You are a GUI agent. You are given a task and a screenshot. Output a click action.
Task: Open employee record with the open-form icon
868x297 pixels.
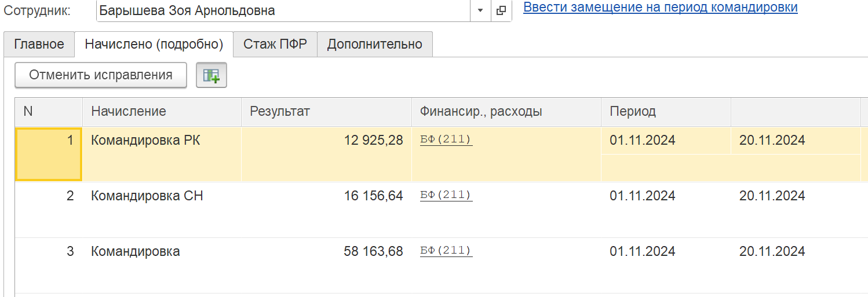tap(501, 10)
